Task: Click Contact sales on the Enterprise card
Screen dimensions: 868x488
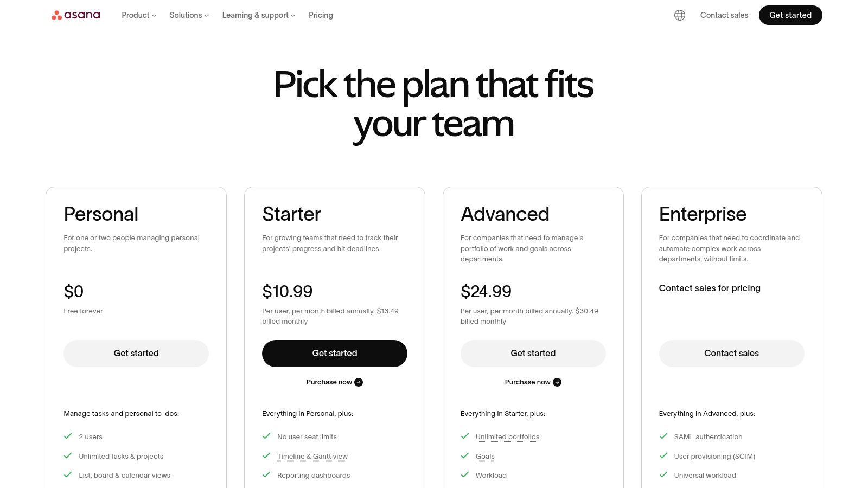Action: pos(731,353)
